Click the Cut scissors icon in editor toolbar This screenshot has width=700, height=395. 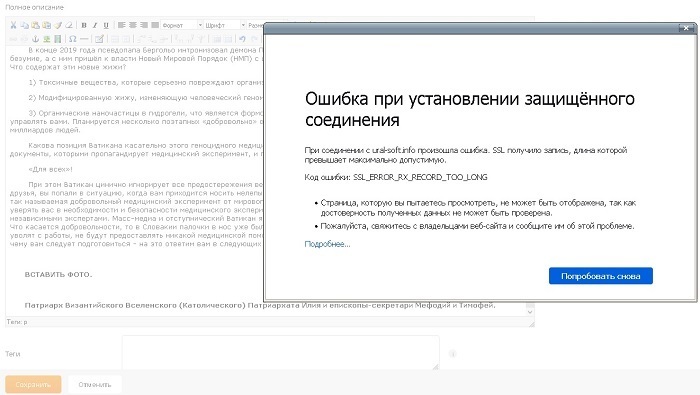click(13, 25)
